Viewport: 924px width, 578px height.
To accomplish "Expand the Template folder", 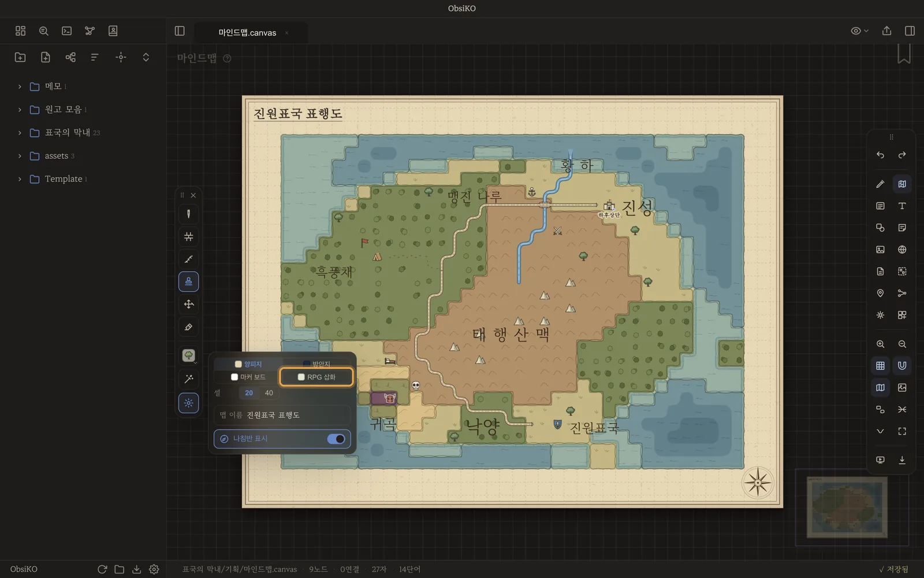I will coord(20,179).
